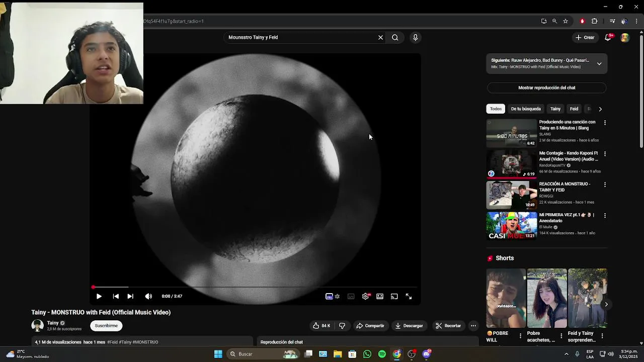The height and width of the screenshot is (362, 644).
Task: Click Mostrar reproducción del chat button
Action: [547, 87]
